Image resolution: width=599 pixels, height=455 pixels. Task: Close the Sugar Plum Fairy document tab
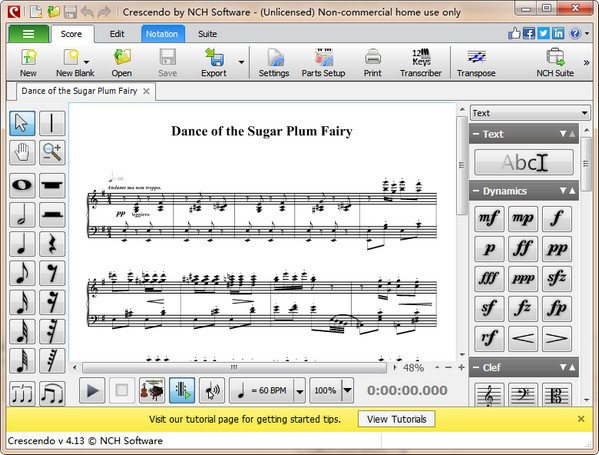tap(146, 91)
